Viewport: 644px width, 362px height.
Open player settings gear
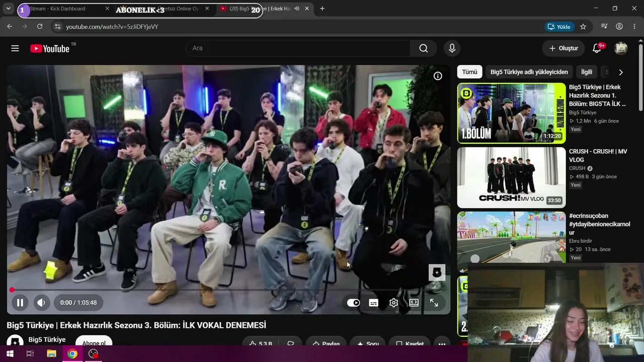393,303
